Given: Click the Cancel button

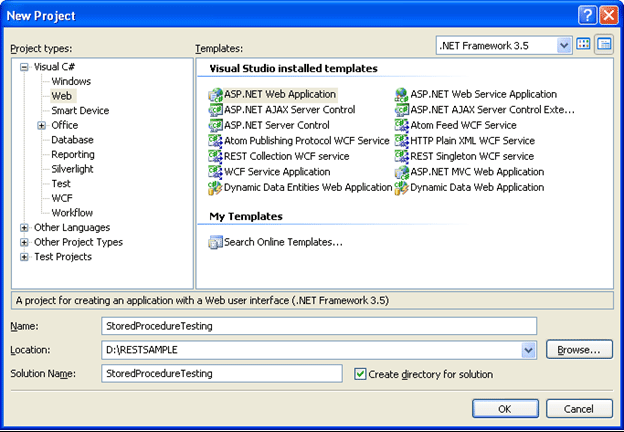Looking at the screenshot, I should 579,409.
